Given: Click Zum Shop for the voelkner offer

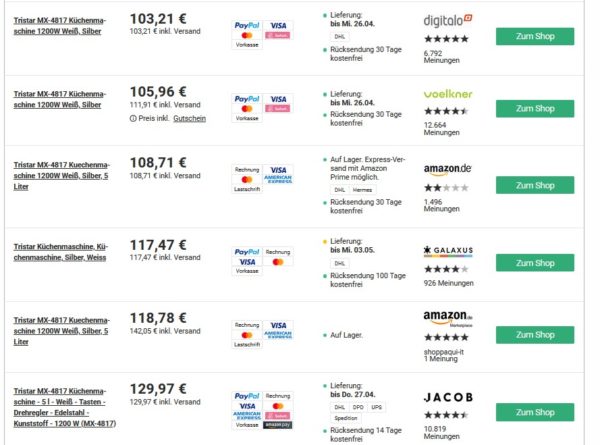Looking at the screenshot, I should [534, 108].
